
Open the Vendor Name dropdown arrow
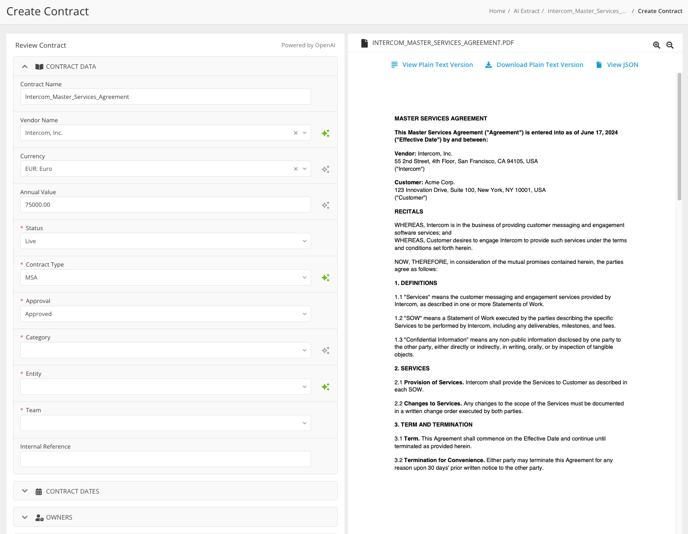[x=305, y=133]
